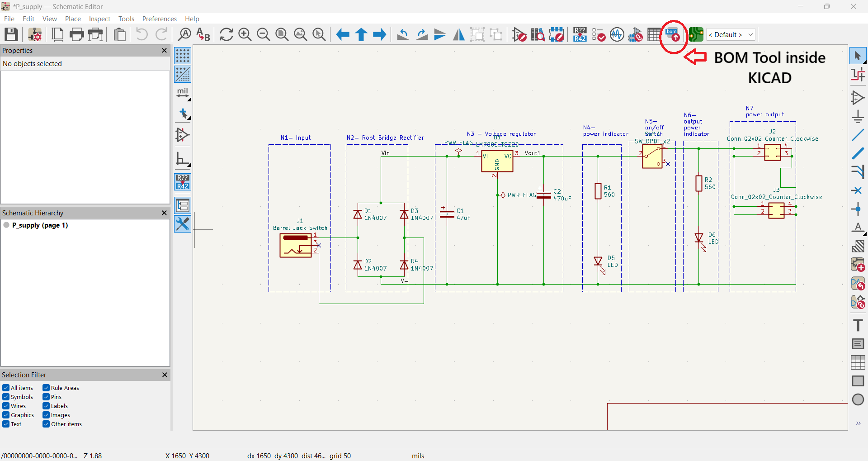Rotate selection clockwise
Viewport: 868px width, 461px height.
(x=422, y=34)
